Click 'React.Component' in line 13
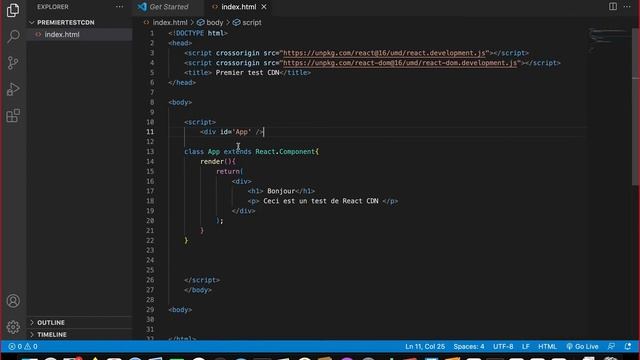 click(285, 151)
